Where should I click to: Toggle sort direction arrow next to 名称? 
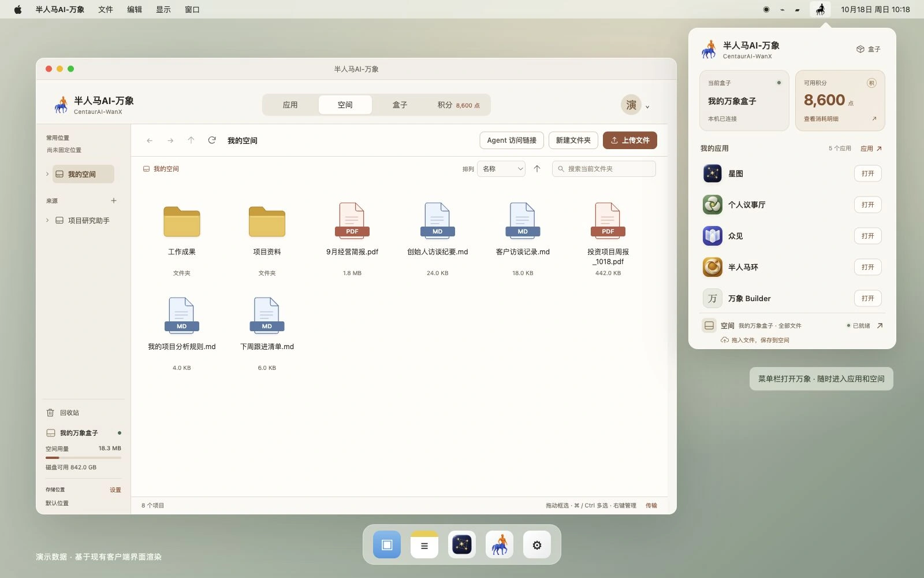tap(537, 169)
